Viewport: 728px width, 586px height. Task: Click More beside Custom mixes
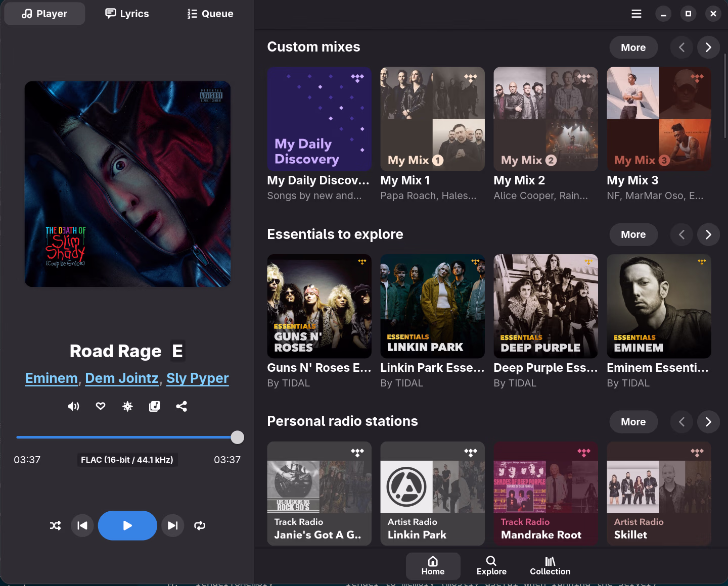(633, 47)
